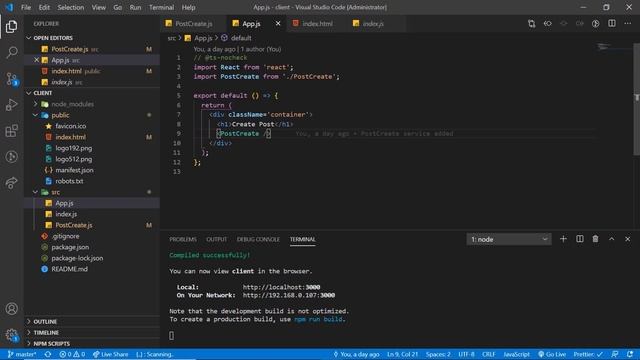Click the errors and warnings indicator in status bar

72,354
